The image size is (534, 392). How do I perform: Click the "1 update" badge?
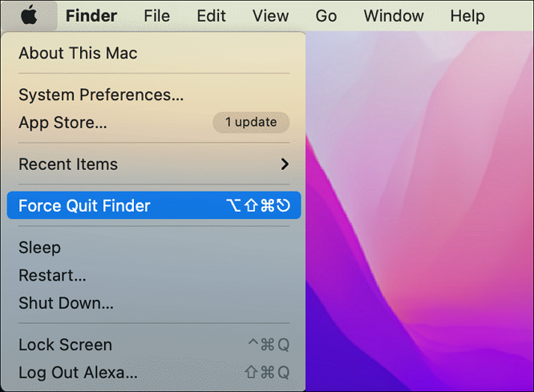(251, 123)
